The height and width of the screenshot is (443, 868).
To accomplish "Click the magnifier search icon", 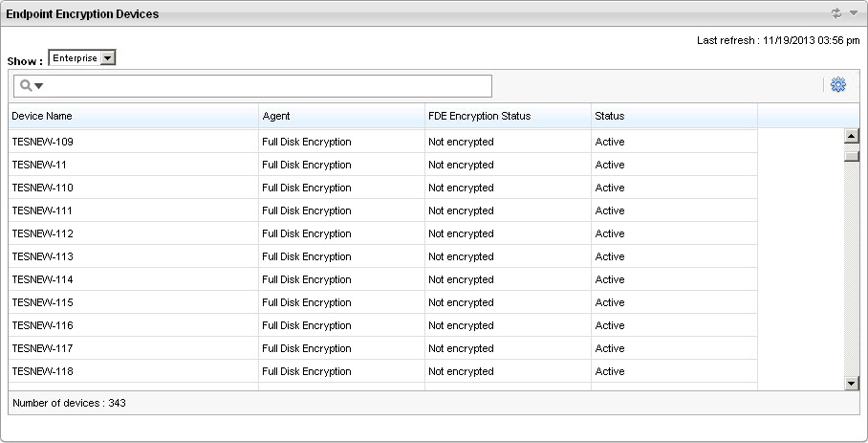I will [x=26, y=86].
